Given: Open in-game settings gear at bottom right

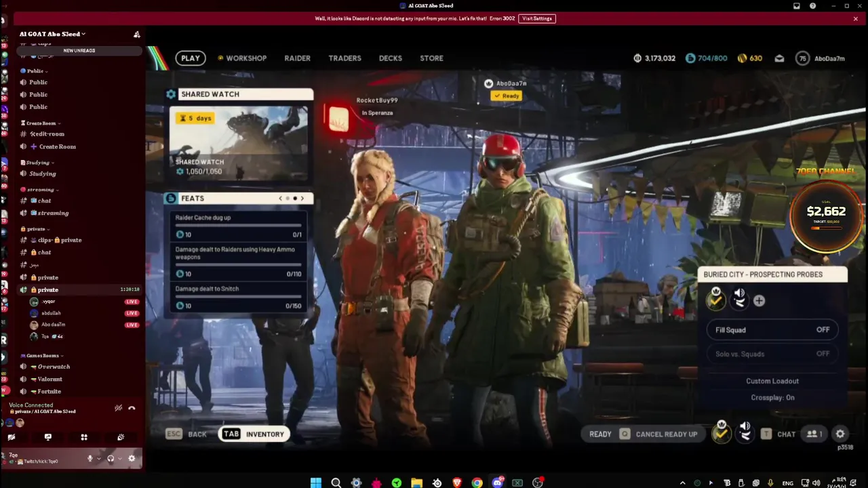Looking at the screenshot, I should click(x=840, y=434).
